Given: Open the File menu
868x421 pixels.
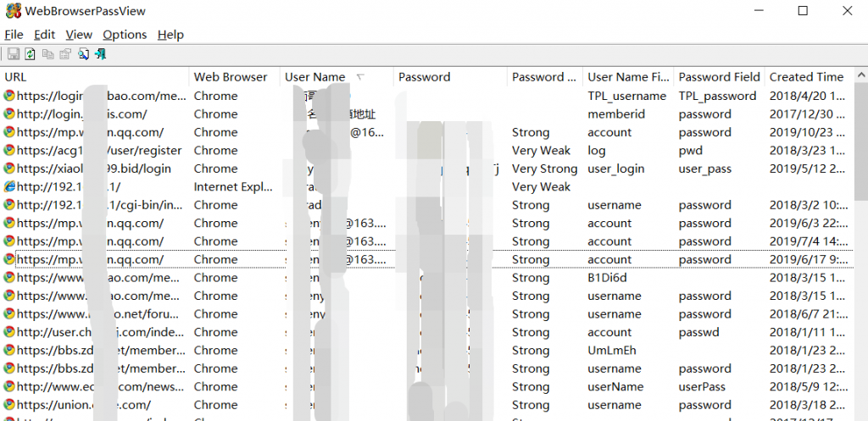Looking at the screenshot, I should click(x=14, y=35).
